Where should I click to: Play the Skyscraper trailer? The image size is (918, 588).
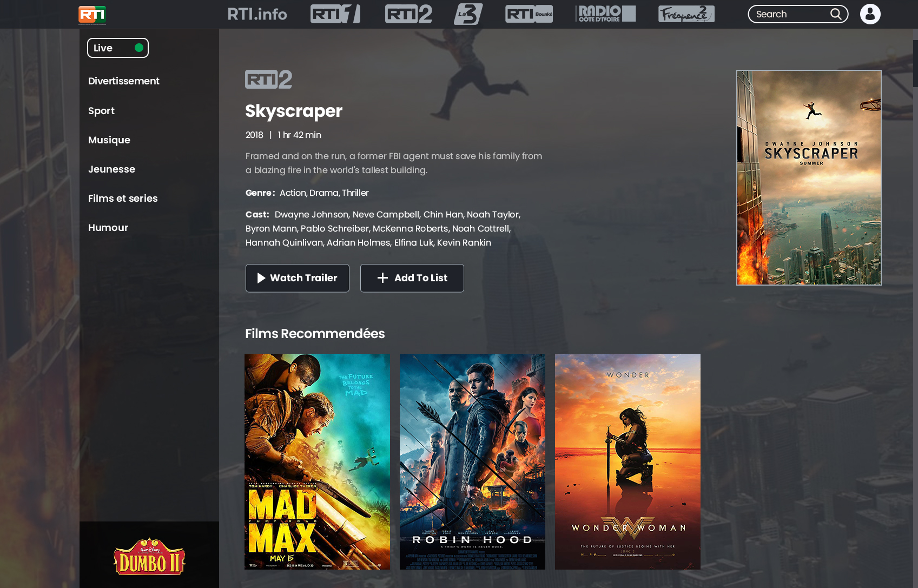click(x=298, y=278)
